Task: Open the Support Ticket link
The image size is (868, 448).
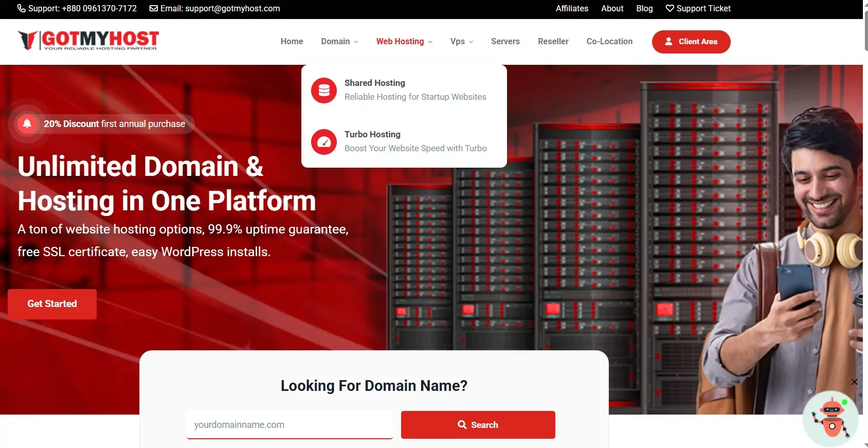Action: [698, 8]
